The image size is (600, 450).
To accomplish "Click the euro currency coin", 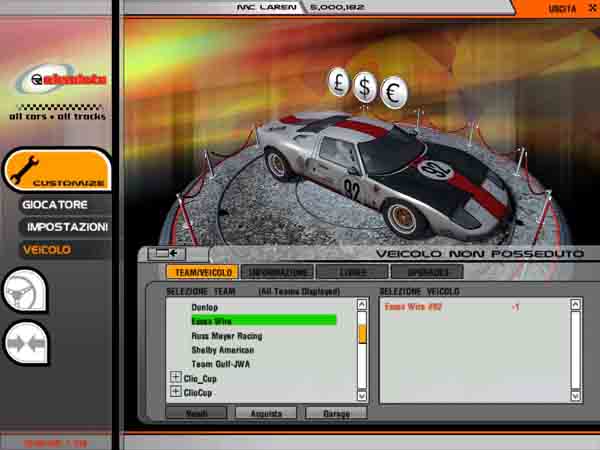I will click(394, 93).
